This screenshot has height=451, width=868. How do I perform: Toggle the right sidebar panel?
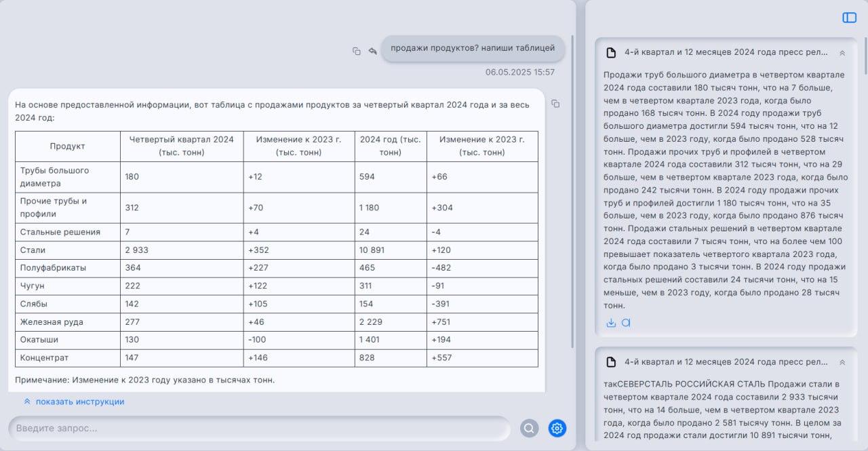pos(849,18)
